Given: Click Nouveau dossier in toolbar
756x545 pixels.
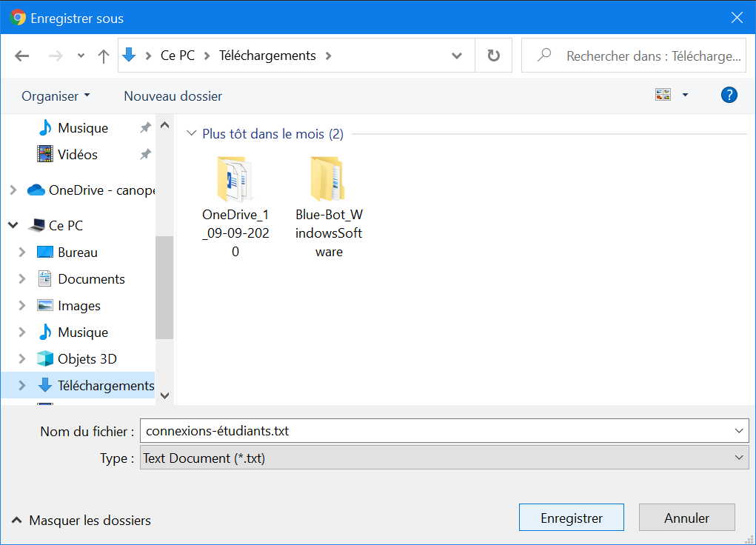Looking at the screenshot, I should (173, 96).
